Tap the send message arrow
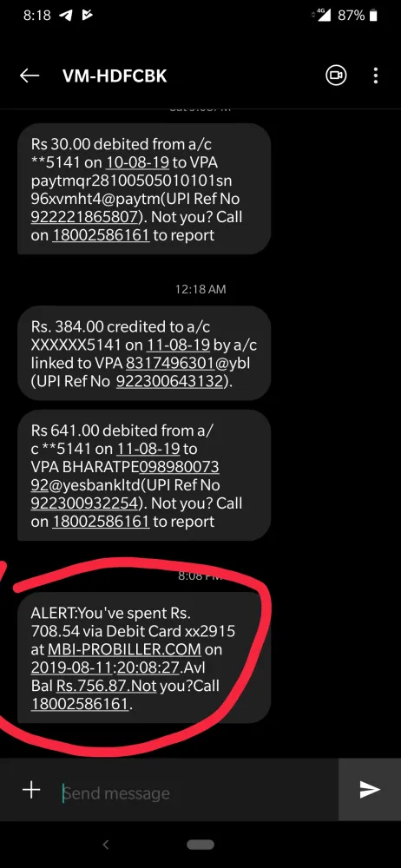 [370, 790]
